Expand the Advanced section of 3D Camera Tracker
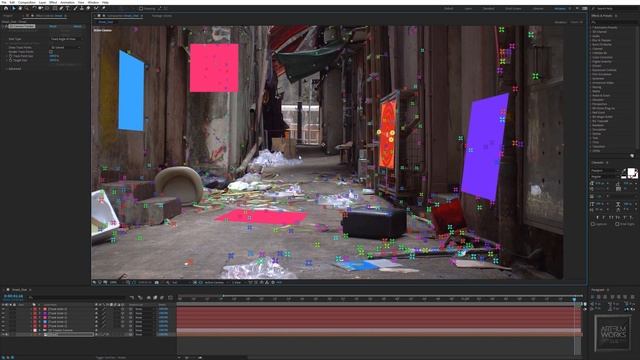The image size is (640, 360). [x=7, y=69]
